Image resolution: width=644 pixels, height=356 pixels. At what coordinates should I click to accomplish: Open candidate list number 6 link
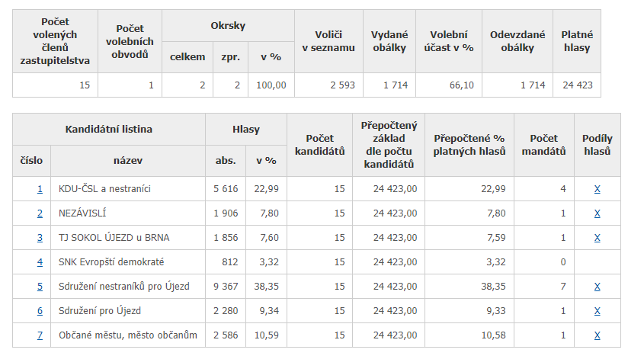pyautogui.click(x=40, y=311)
